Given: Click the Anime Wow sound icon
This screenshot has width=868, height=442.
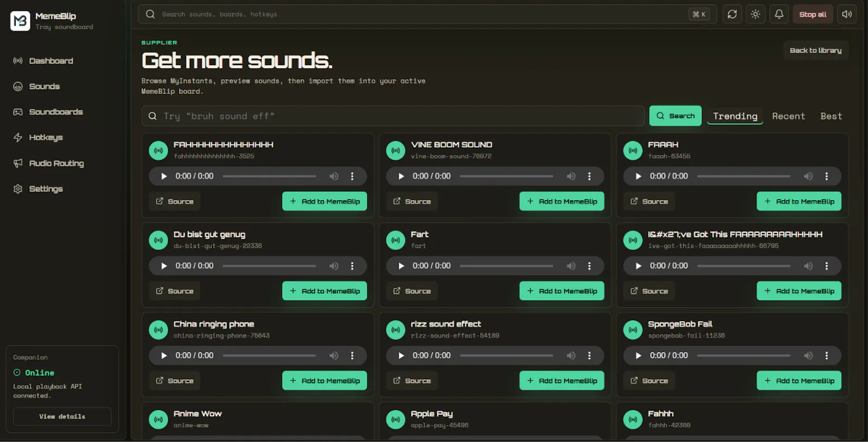Looking at the screenshot, I should 158,419.
